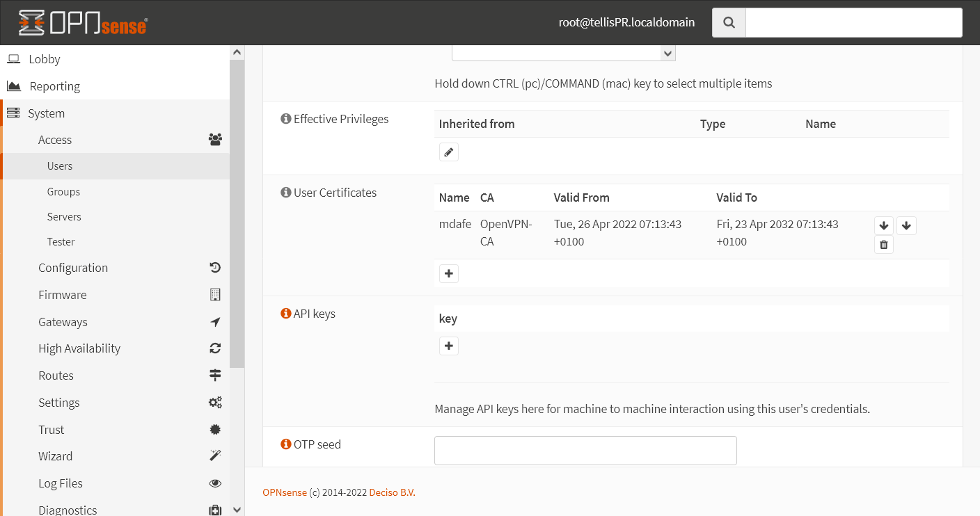Click the people icon beside Access

point(215,139)
